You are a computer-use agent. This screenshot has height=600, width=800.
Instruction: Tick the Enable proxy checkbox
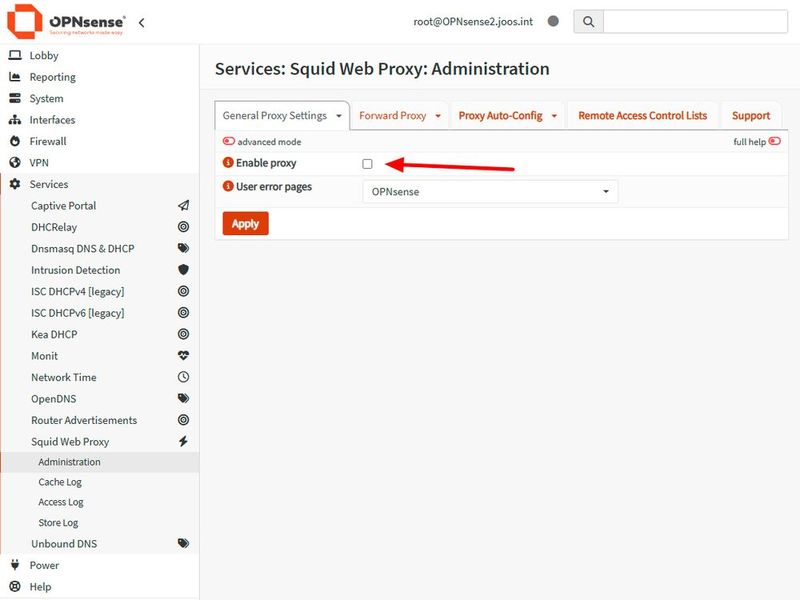coord(367,164)
